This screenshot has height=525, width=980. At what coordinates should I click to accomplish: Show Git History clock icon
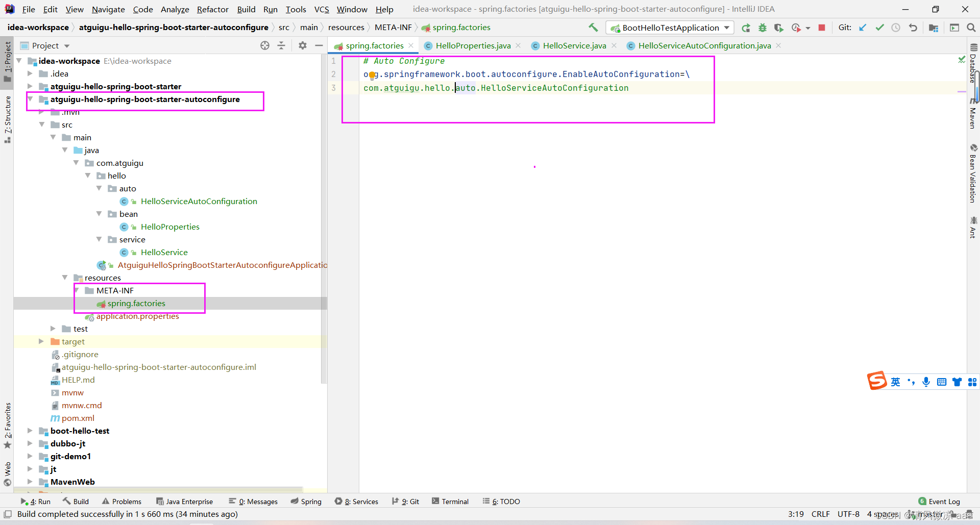pos(896,28)
